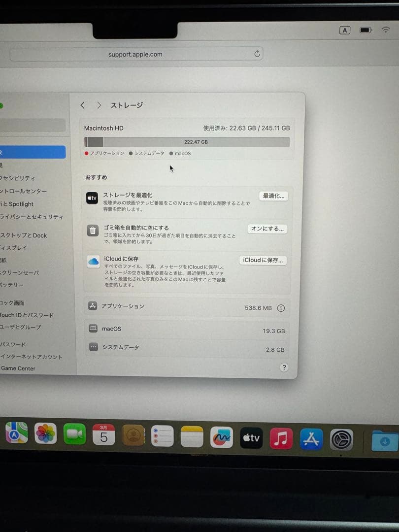Click the Macintosh HD storage usage bar

tap(186, 142)
